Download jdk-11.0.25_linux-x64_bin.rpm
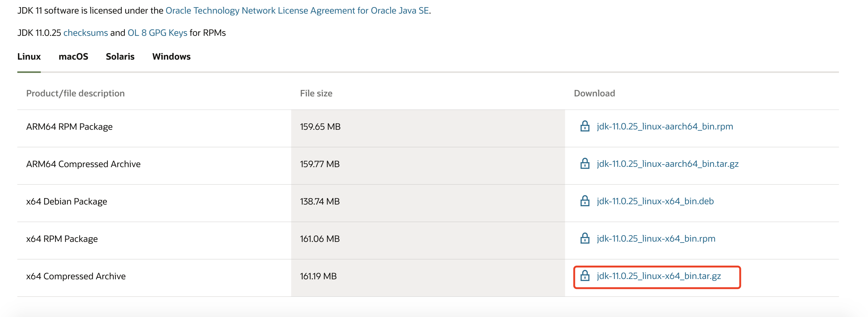 (656, 239)
